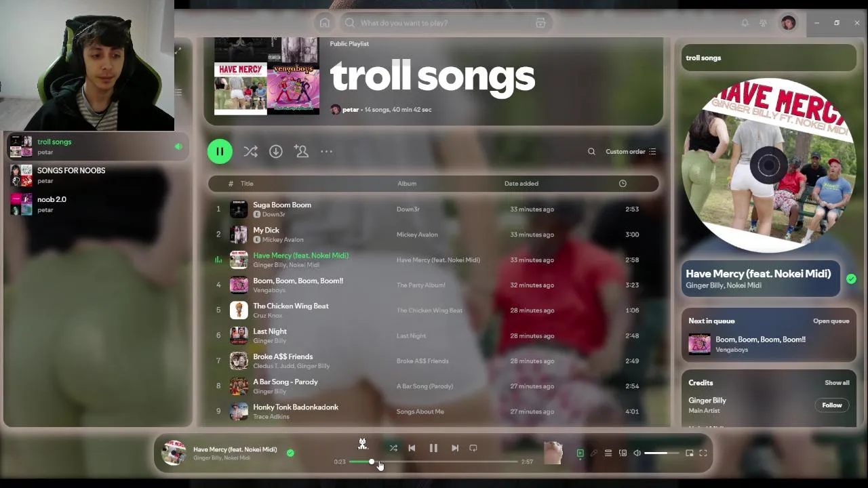Play Suga Boom Boom track row
The height and width of the screenshot is (488, 868).
pyautogui.click(x=433, y=209)
